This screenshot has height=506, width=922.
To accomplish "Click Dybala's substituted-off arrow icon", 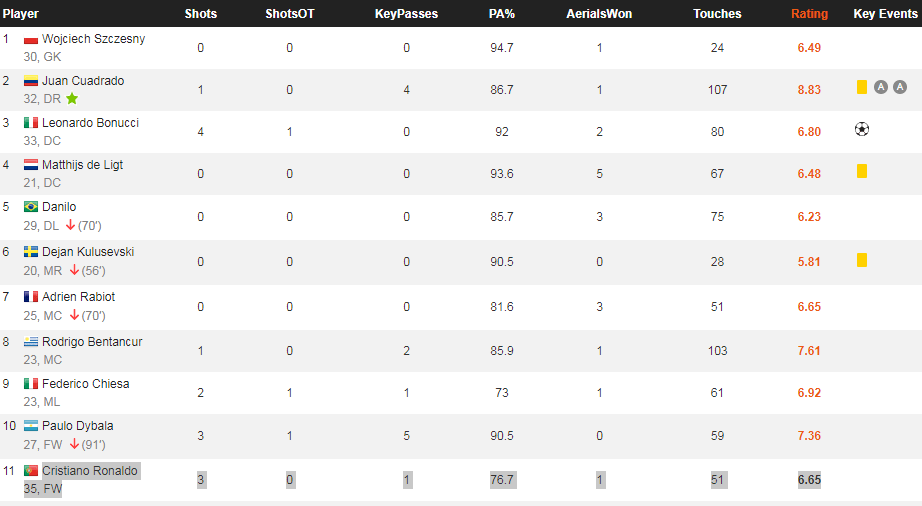I will [x=75, y=444].
